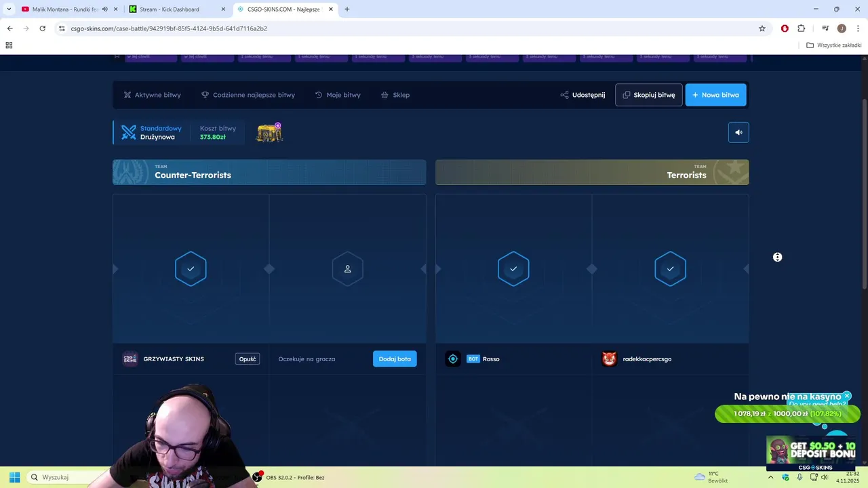The height and width of the screenshot is (488, 868).
Task: Mute the Malik Montana tab audio icon
Action: pyautogui.click(x=104, y=9)
